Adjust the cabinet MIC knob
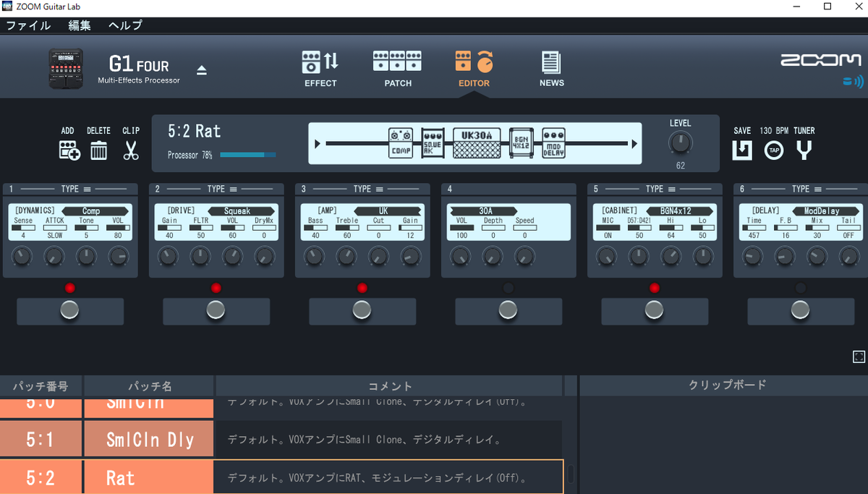Screen dimensions: 868x494 click(608, 255)
